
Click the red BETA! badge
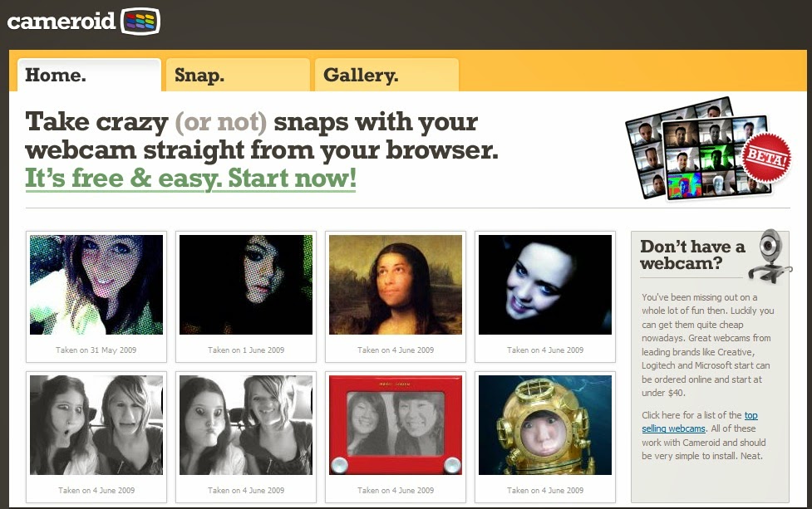(766, 157)
